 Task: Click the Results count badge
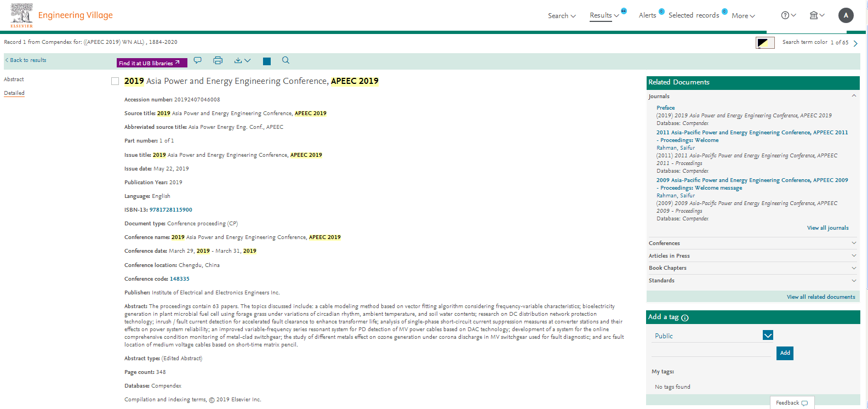624,11
